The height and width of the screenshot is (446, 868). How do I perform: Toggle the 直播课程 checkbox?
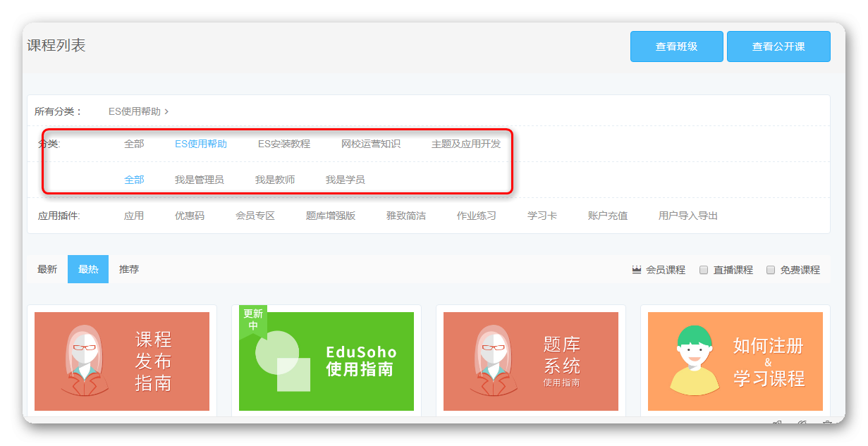[704, 270]
